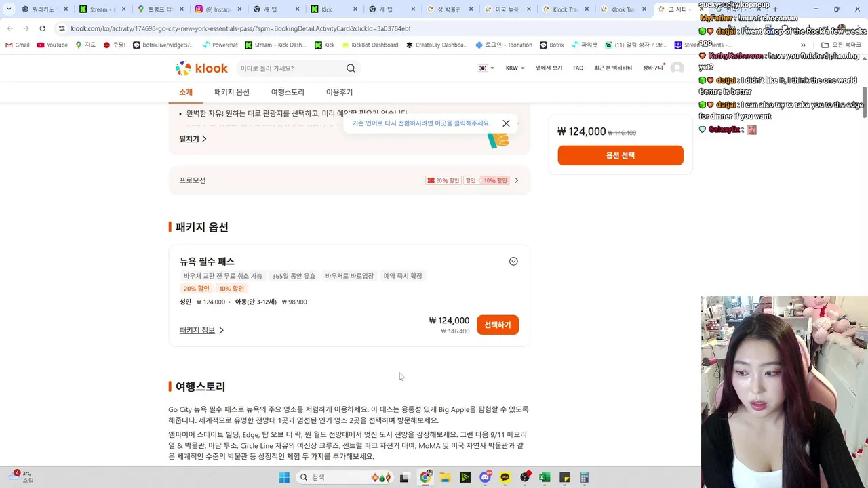
Task: Click the Windows taskbar search box
Action: [344, 477]
